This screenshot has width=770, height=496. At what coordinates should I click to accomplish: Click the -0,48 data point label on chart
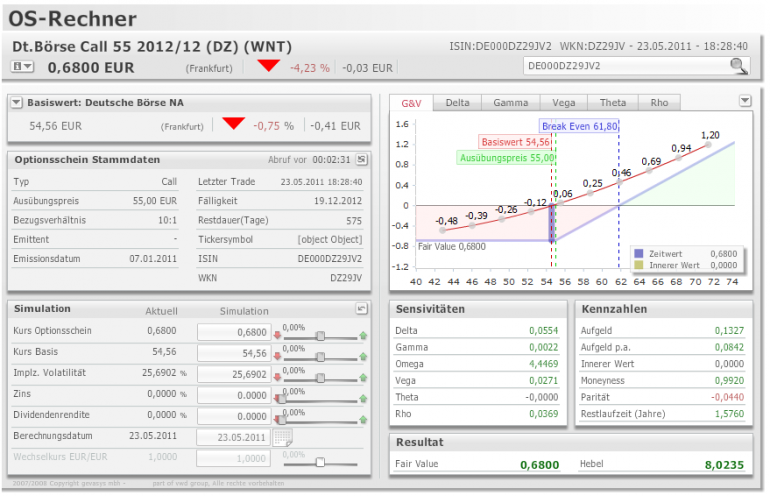(446, 221)
